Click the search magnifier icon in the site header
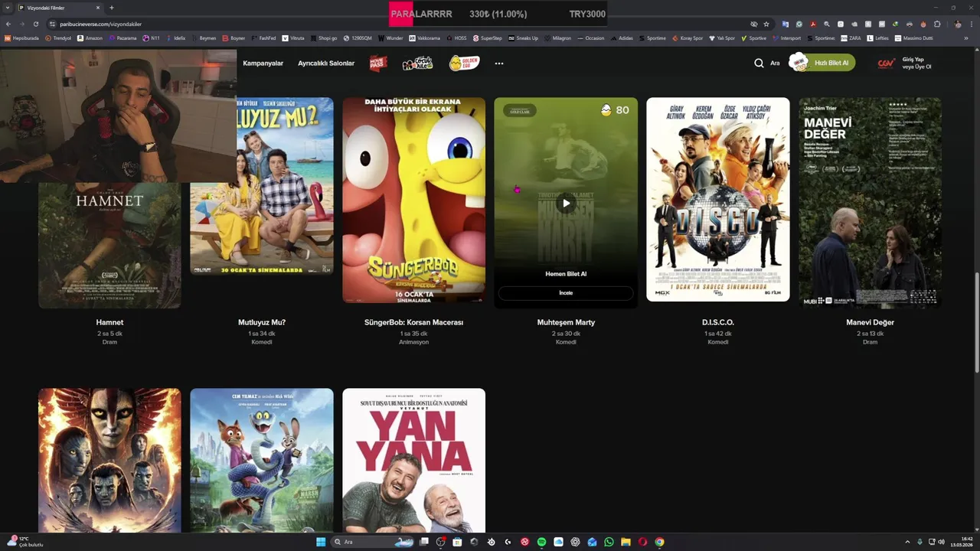 pos(759,63)
